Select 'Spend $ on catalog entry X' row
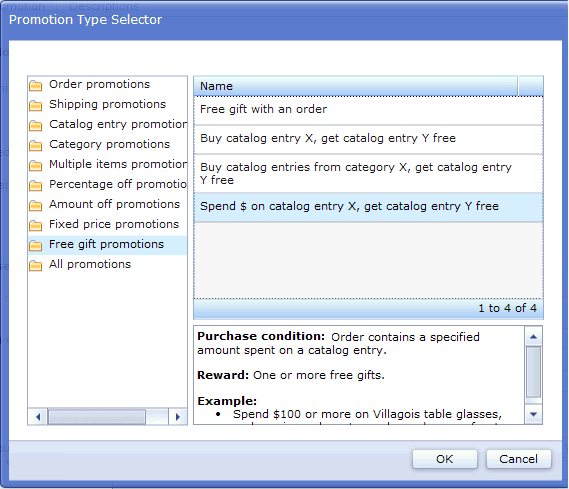This screenshot has height=489, width=569. [x=368, y=207]
